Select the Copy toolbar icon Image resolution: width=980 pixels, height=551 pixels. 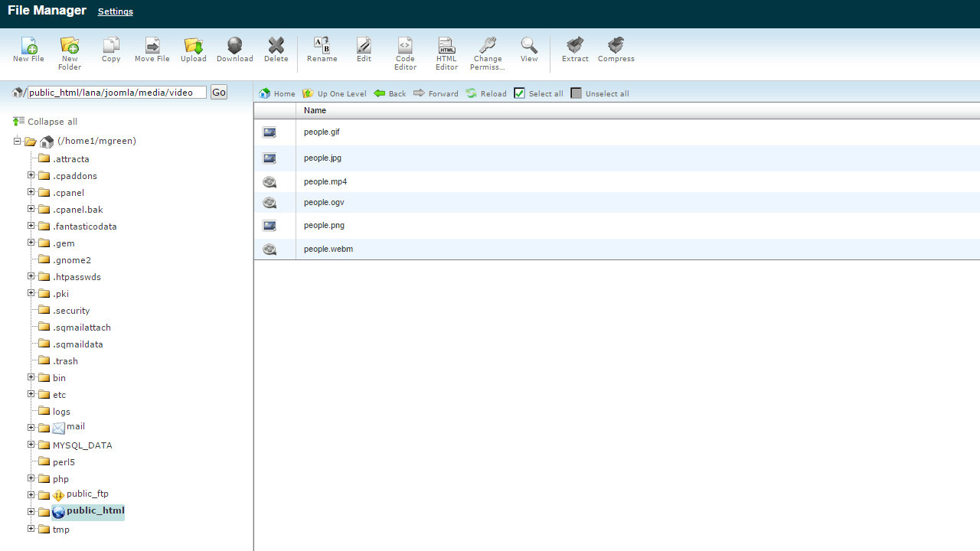point(111,45)
